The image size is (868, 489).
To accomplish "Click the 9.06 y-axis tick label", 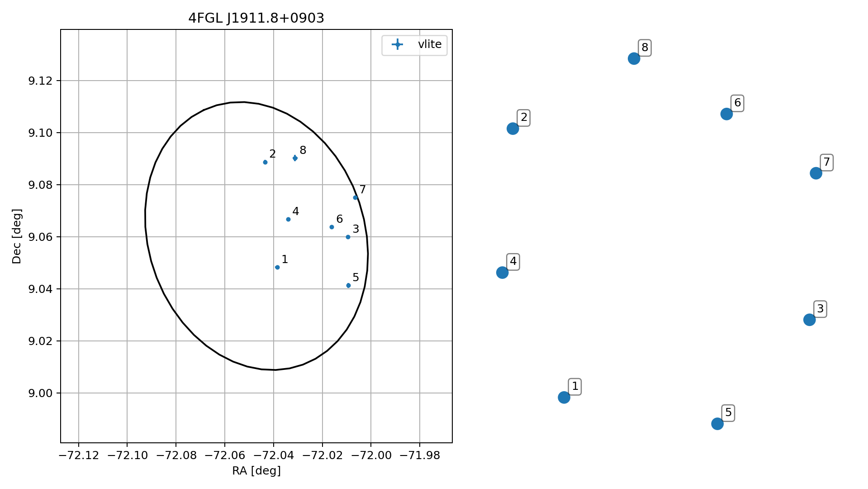I will pos(41,237).
